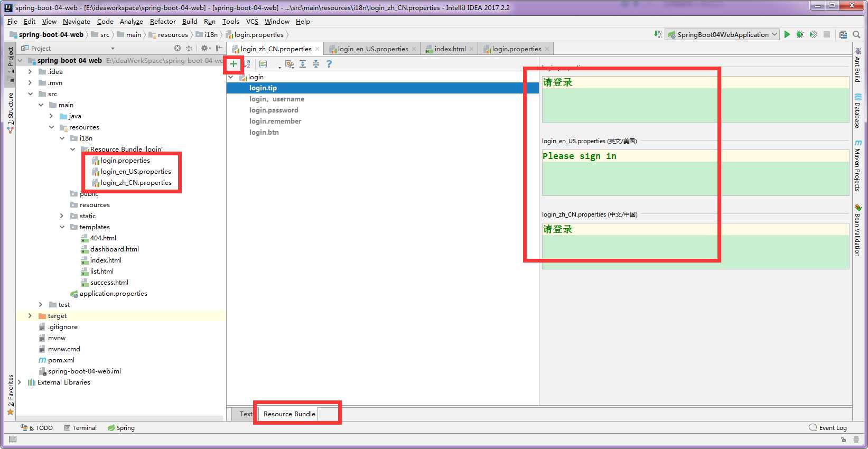
Task: Select Resource Bundle view tab
Action: tap(289, 414)
